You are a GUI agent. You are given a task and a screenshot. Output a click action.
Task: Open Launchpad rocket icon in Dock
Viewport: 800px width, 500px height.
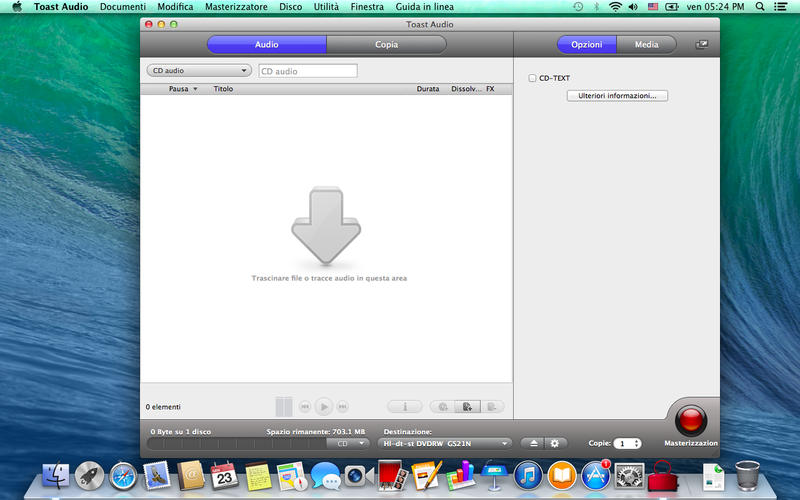[89, 476]
